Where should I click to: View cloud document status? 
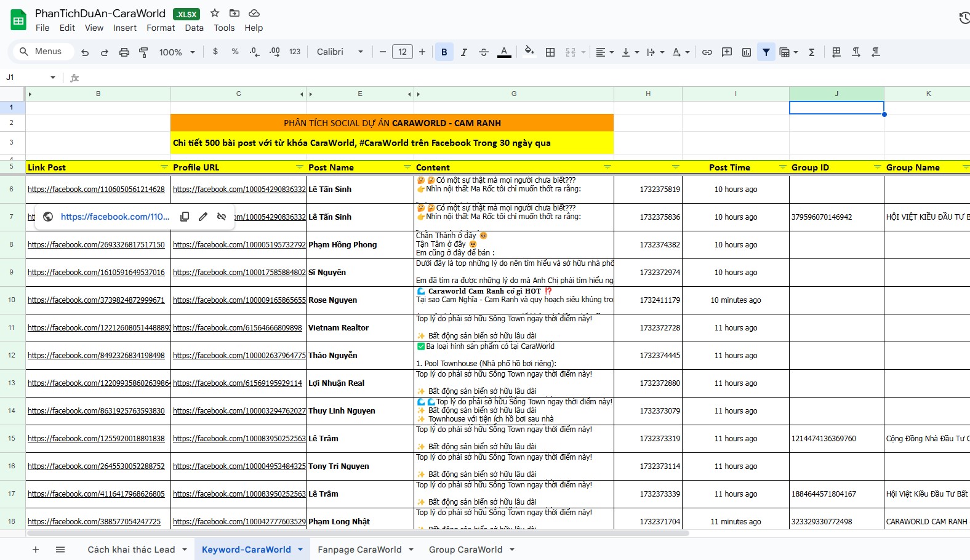254,13
